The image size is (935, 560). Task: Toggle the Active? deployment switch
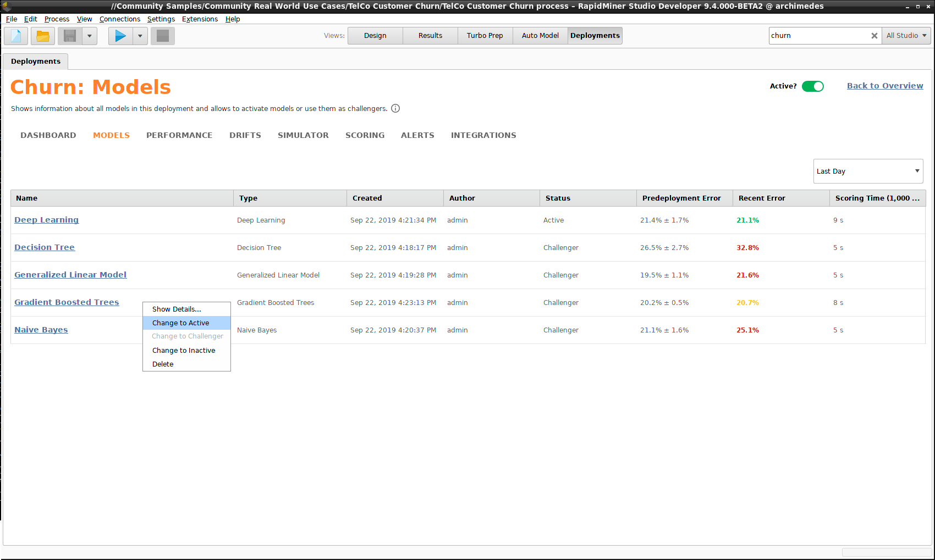coord(812,86)
